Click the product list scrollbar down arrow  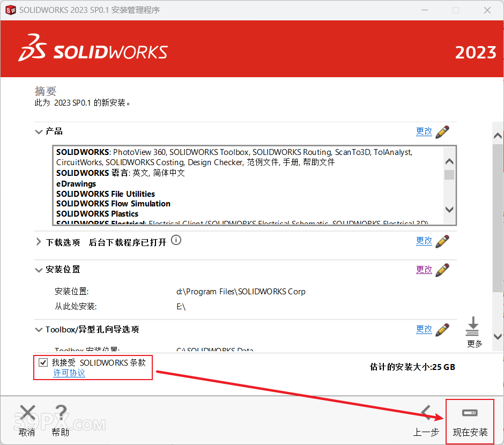(x=449, y=210)
